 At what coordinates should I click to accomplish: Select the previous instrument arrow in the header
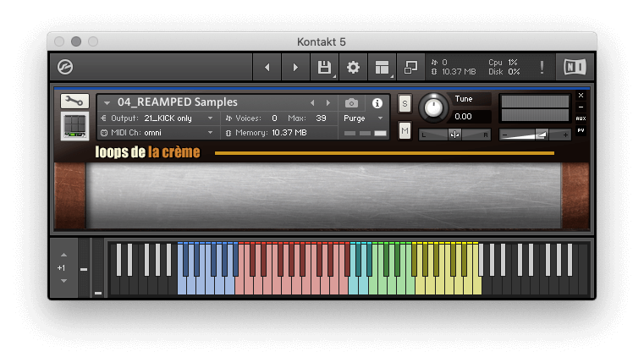(312, 102)
